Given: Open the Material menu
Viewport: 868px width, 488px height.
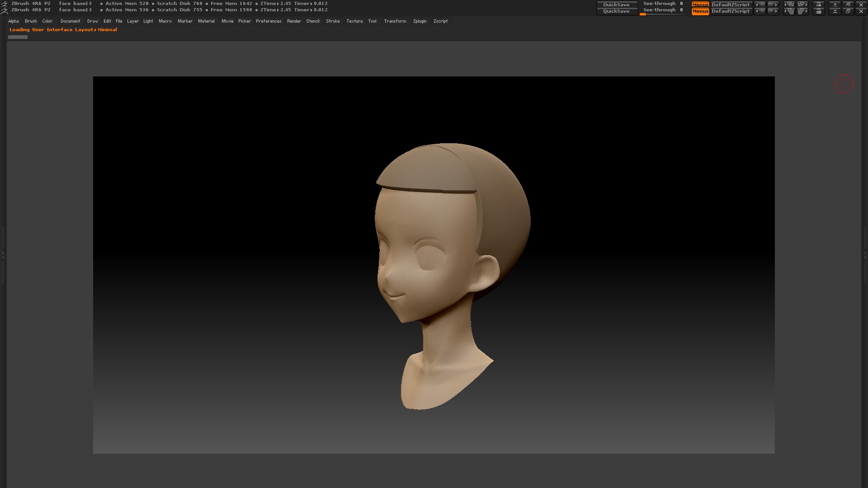Looking at the screenshot, I should (x=206, y=21).
